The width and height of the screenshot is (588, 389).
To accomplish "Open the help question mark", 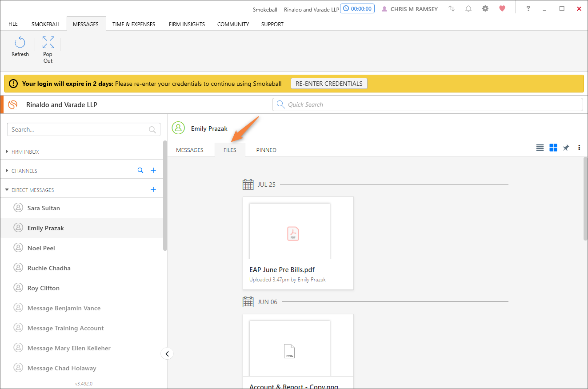I will (528, 9).
